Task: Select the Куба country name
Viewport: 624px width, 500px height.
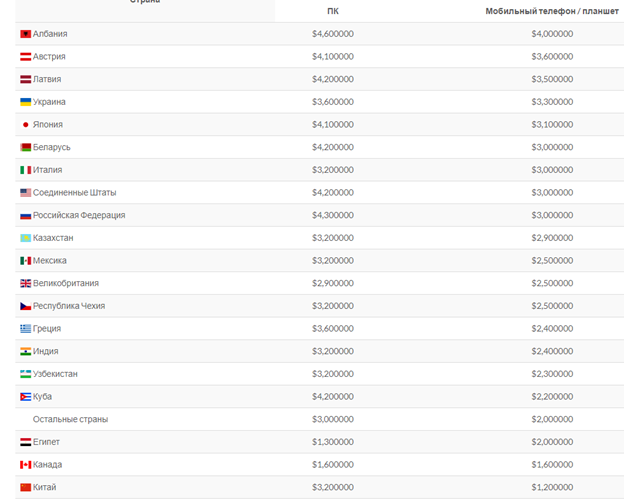Action: [x=42, y=397]
